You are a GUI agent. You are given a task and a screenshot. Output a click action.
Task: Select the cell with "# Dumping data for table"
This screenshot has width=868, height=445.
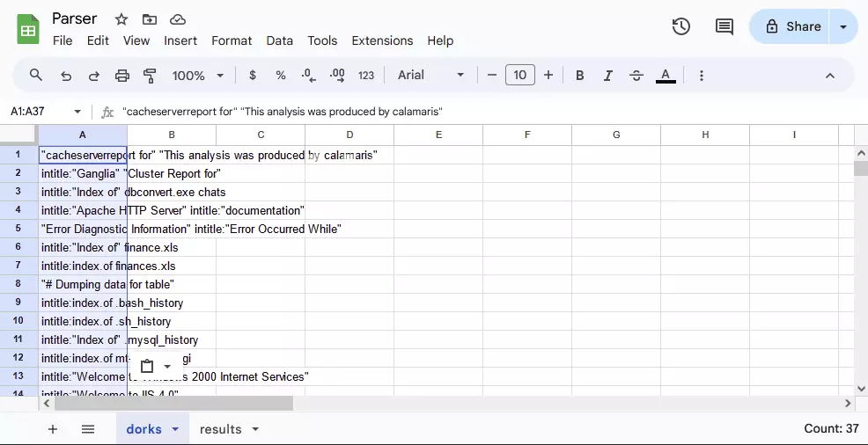83,285
